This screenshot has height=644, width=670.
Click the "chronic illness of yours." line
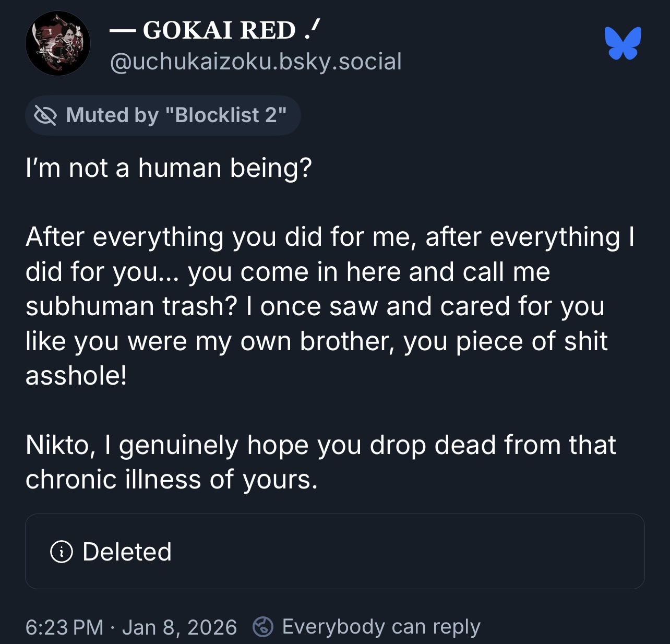coord(171,480)
